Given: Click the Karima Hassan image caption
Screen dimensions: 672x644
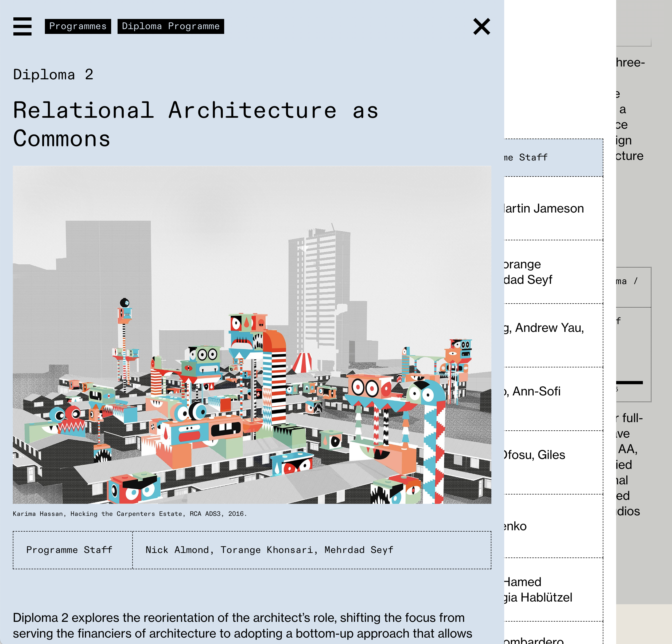Looking at the screenshot, I should (x=130, y=514).
